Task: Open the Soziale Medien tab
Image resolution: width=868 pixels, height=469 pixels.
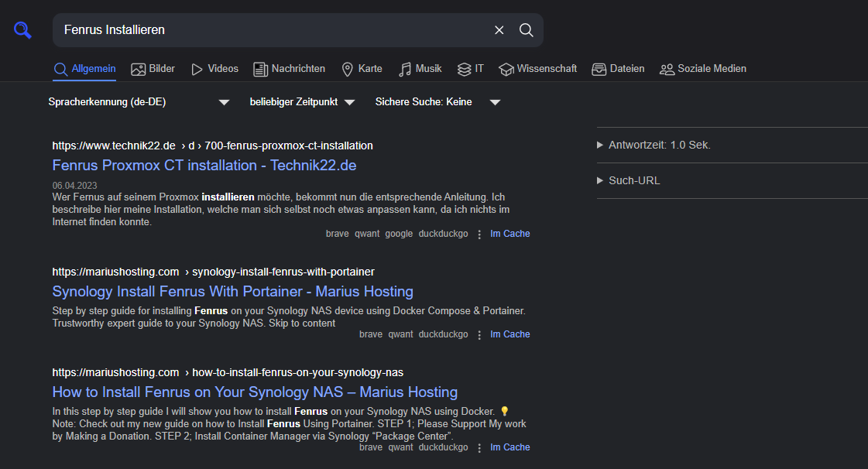Action: coord(703,69)
